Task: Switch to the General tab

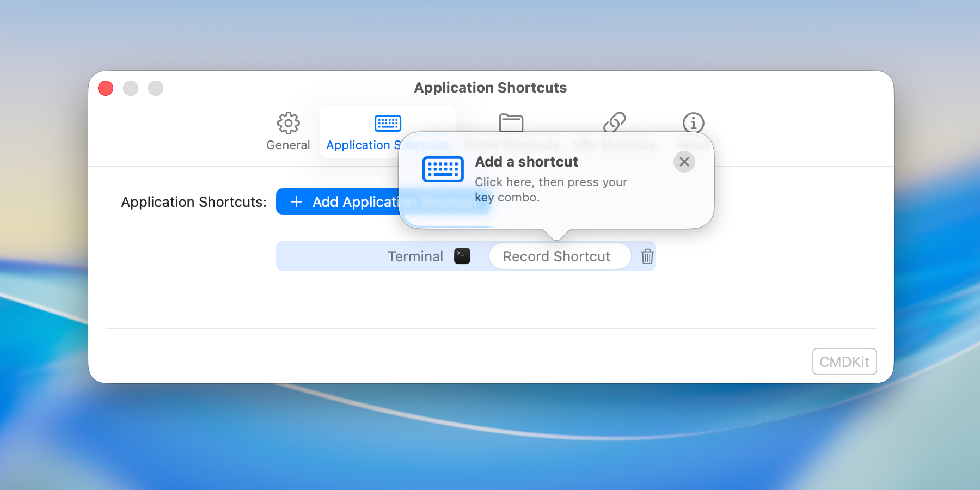Action: pyautogui.click(x=288, y=132)
